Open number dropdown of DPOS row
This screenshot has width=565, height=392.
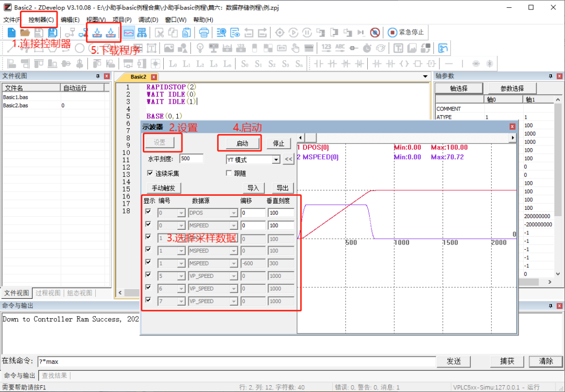click(x=181, y=213)
